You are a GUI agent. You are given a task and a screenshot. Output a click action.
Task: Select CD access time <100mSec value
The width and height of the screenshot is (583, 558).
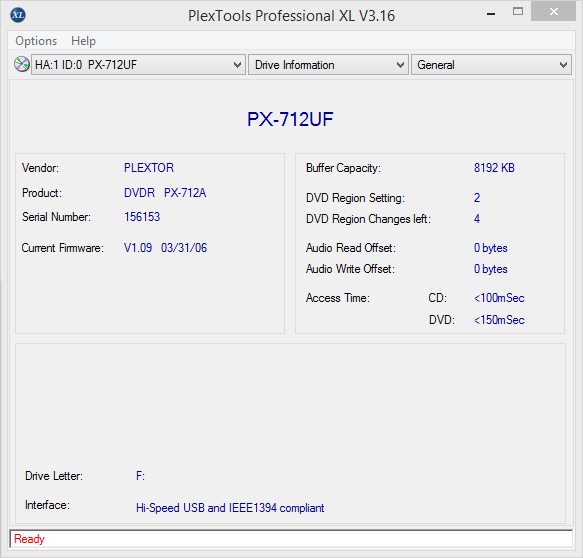pos(499,298)
